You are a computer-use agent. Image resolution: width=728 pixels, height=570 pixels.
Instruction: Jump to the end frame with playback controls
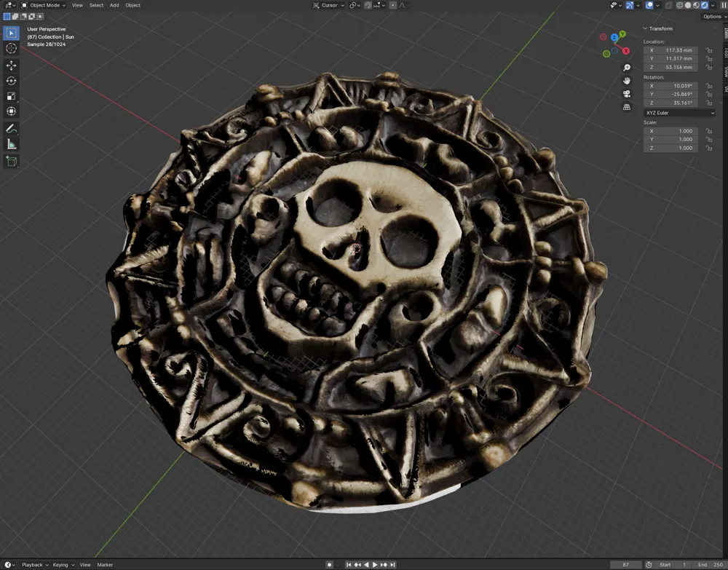point(393,564)
